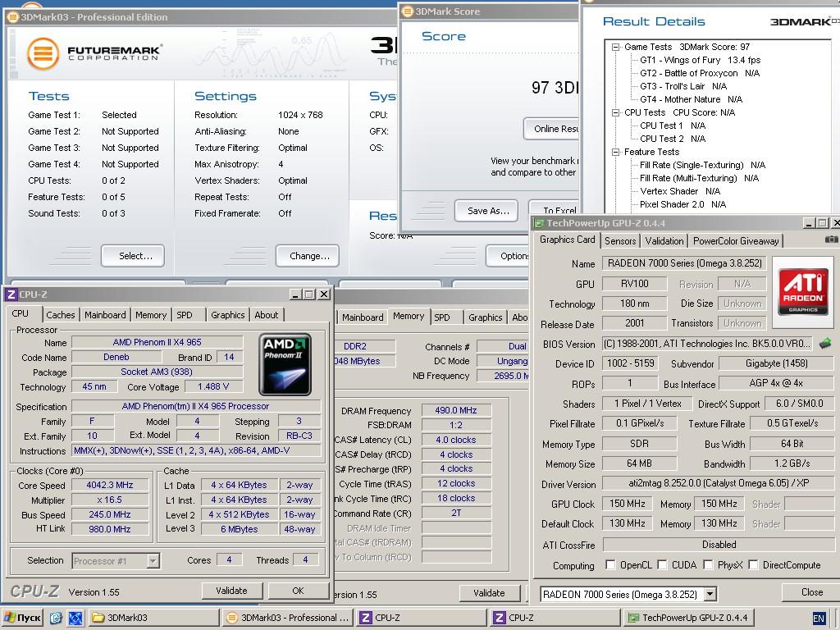The image size is (840, 630).
Task: Open the Mainboard tab in second CPU-Z window
Action: (363, 317)
